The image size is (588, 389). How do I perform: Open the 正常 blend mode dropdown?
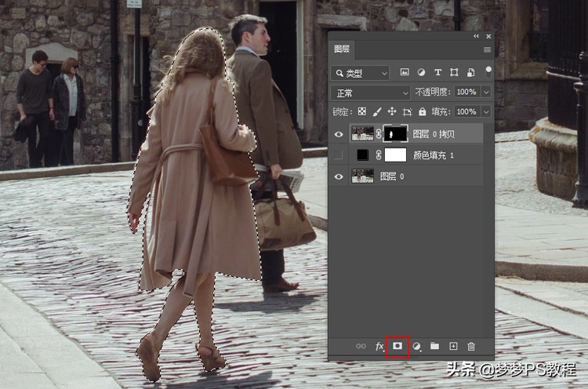pyautogui.click(x=372, y=92)
